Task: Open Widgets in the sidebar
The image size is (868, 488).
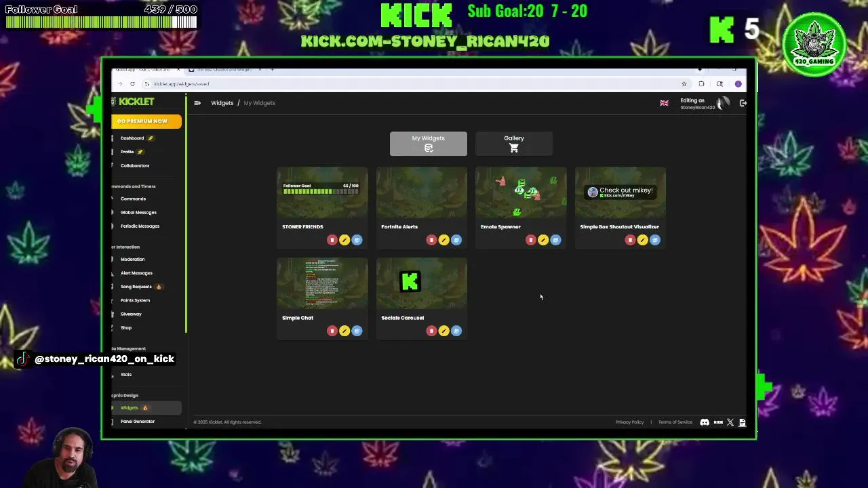Action: pos(146,408)
